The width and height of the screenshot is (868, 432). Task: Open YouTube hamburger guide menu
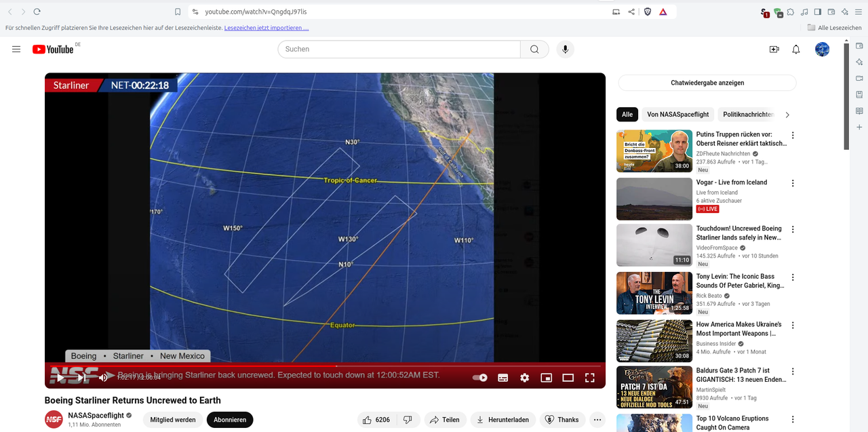click(x=16, y=49)
